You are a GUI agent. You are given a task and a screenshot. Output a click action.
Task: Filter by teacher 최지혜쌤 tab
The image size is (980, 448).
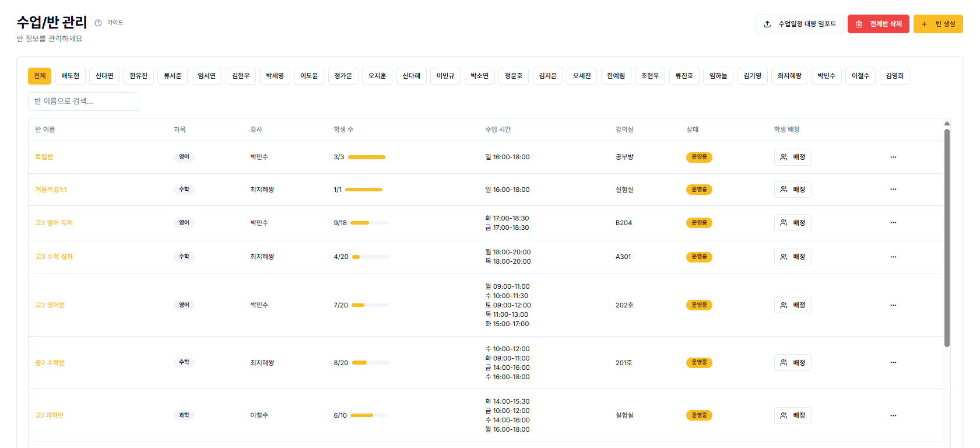pos(789,76)
